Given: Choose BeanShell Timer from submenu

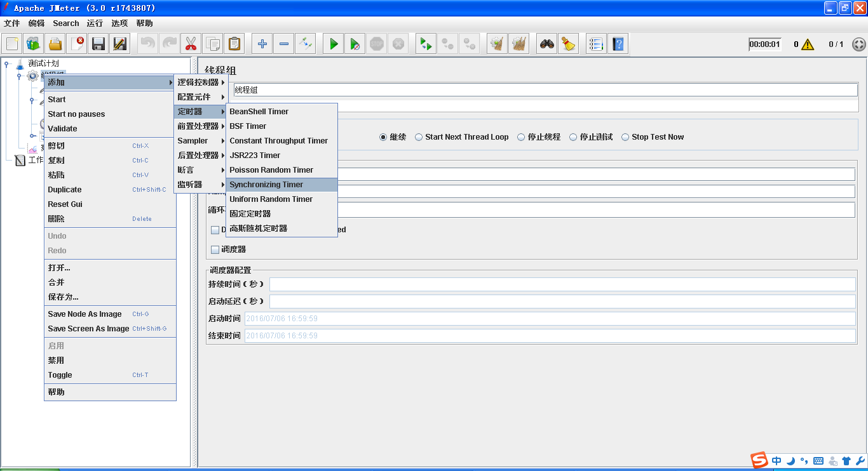Looking at the screenshot, I should [x=281, y=112].
